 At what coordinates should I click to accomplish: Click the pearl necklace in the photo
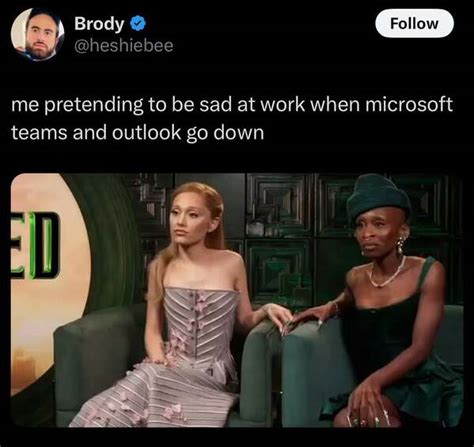pos(387,274)
